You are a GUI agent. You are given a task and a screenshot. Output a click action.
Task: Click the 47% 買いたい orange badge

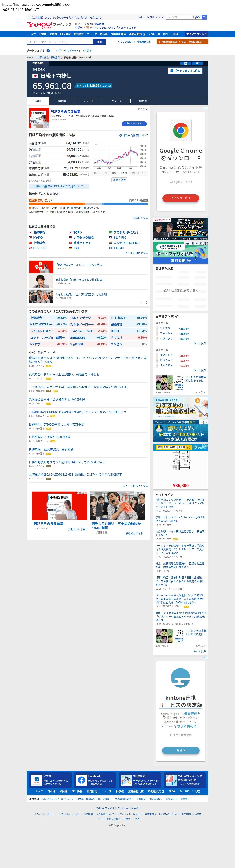coord(33,200)
